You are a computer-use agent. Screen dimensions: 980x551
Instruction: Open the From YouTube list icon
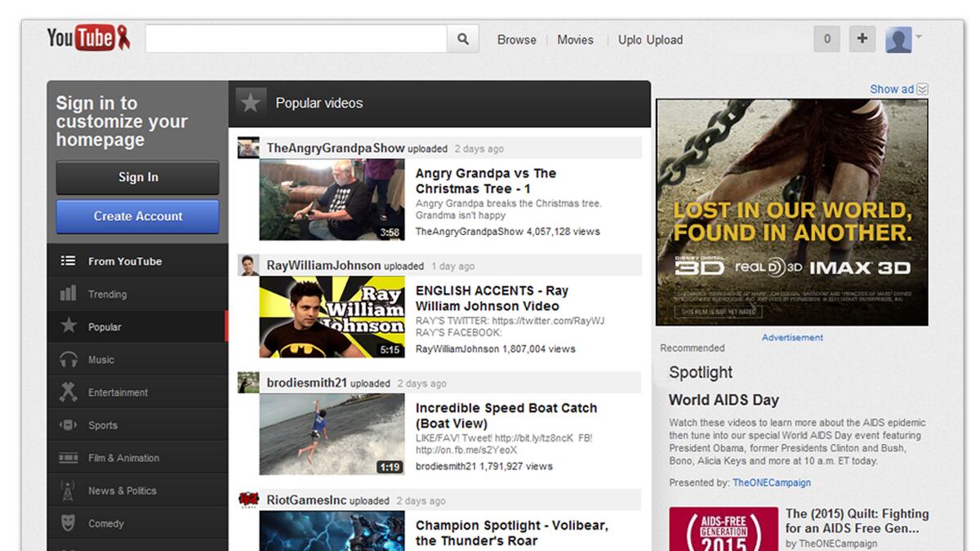(68, 260)
